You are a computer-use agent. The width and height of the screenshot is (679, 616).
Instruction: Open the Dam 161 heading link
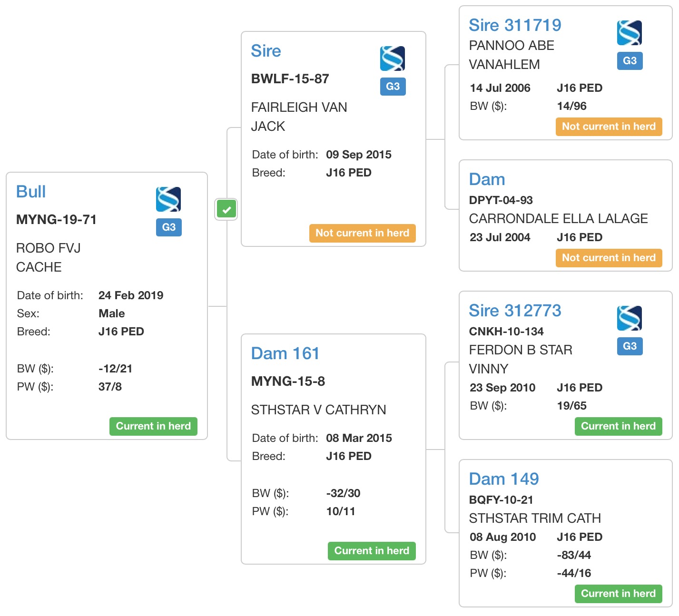click(x=285, y=353)
